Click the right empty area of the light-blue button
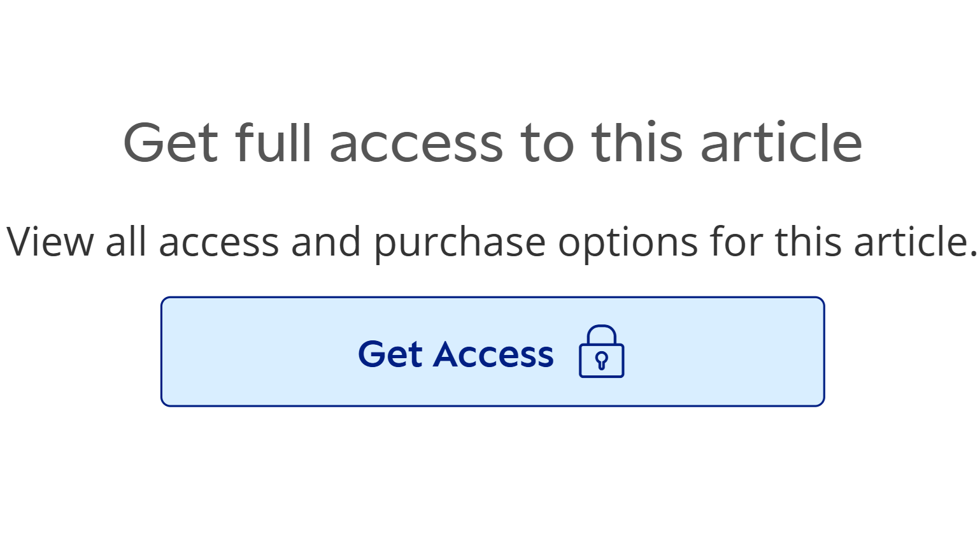The image size is (980, 536). pyautogui.click(x=726, y=351)
